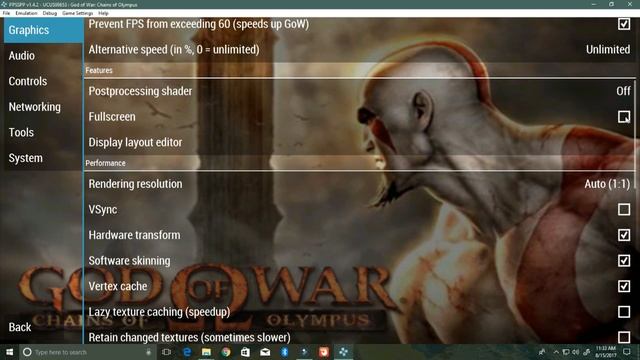Open the Windows Start menu
Screen dimensions: 640x360
9,352
